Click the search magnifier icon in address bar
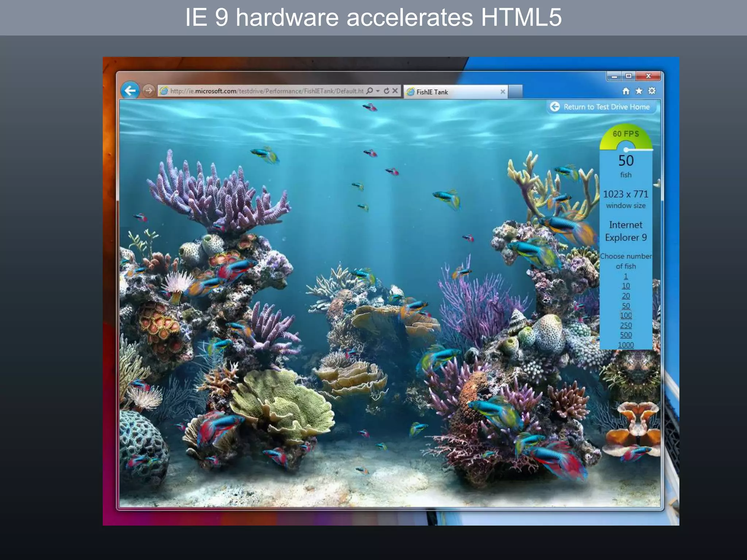The height and width of the screenshot is (560, 747). [x=369, y=91]
